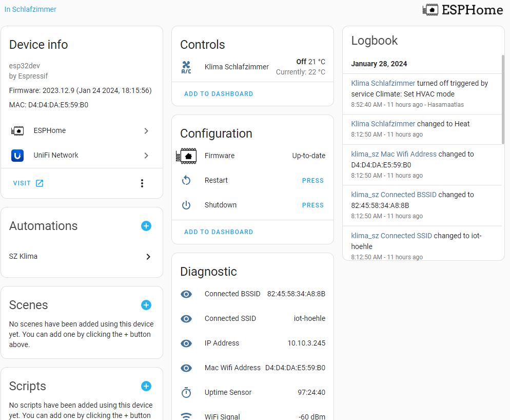Screen dimensions: 510x420
Task: Click the Logbook vertical scrollbar
Action: (x=503, y=100)
